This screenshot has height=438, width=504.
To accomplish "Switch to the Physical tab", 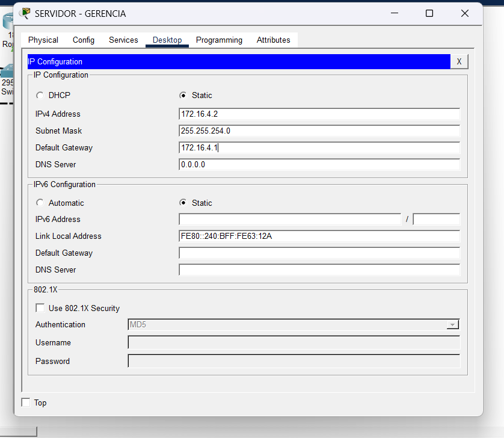I will tap(43, 40).
